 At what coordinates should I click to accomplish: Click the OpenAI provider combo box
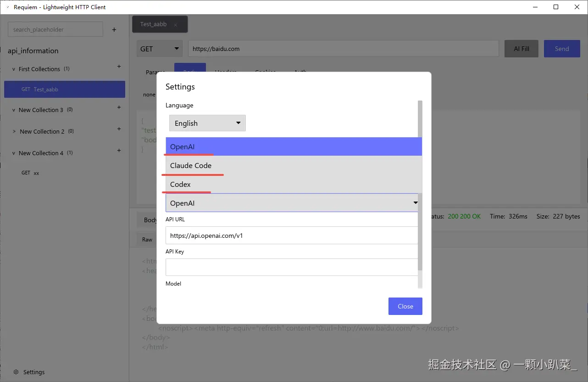point(292,203)
